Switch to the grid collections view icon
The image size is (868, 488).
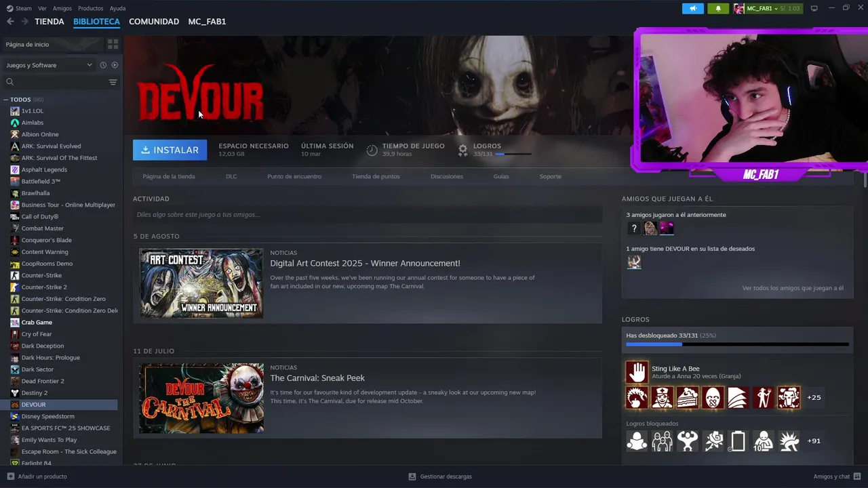(x=113, y=44)
